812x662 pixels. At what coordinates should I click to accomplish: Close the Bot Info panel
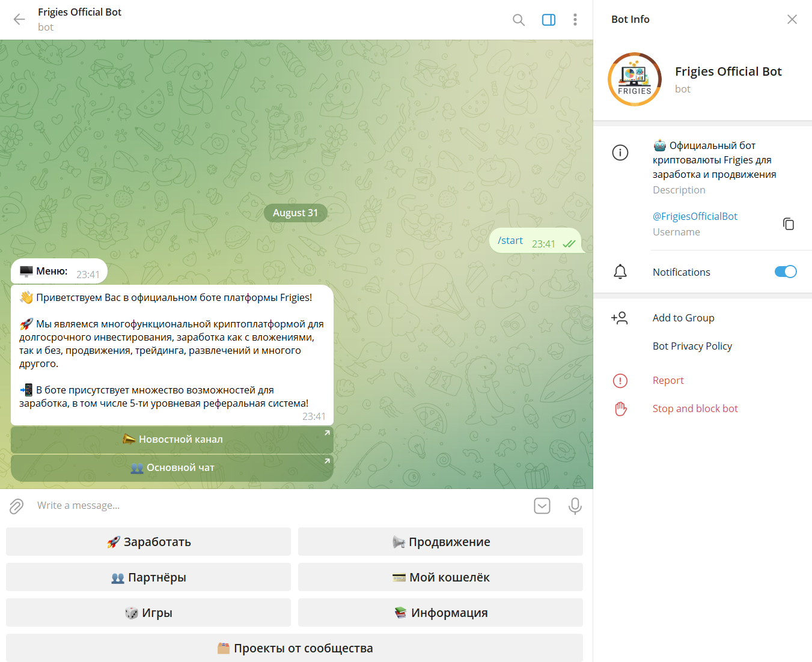point(792,19)
